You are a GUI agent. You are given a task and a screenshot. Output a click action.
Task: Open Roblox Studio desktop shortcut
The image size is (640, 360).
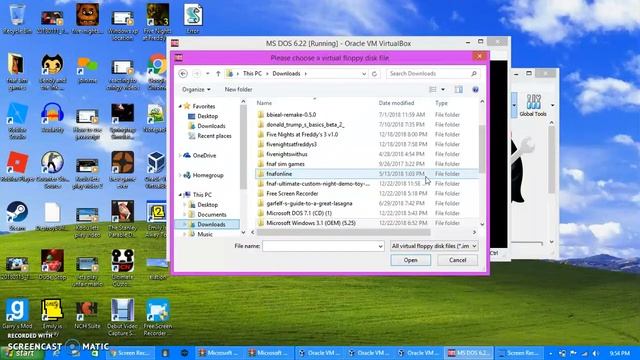tap(17, 120)
